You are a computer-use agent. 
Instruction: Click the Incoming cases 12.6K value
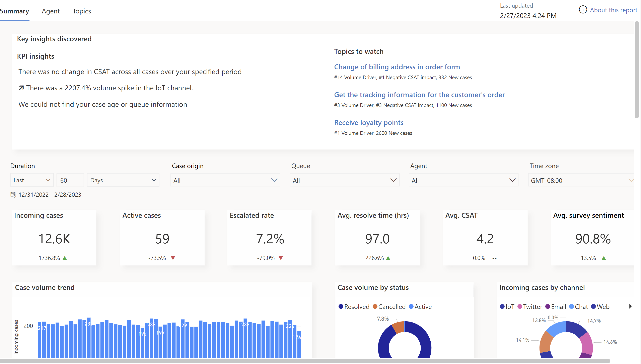(x=54, y=239)
